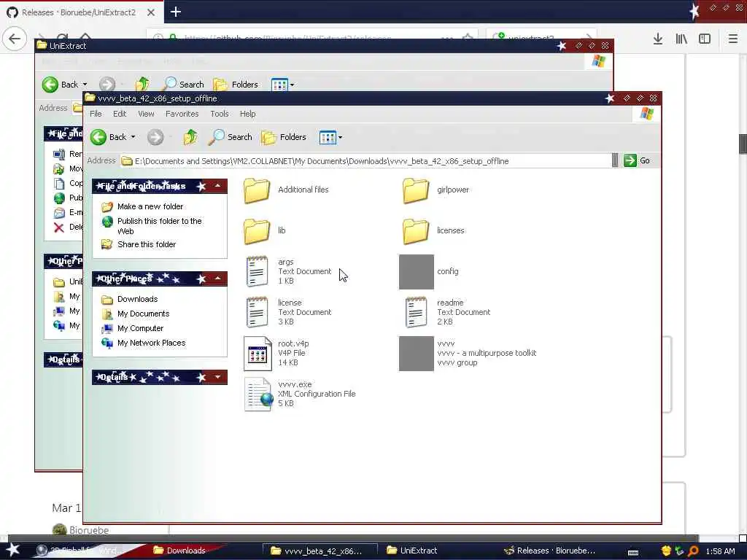Screen dimensions: 747x560
Task: Go up one folder in UniExtract window
Action: coord(142,85)
